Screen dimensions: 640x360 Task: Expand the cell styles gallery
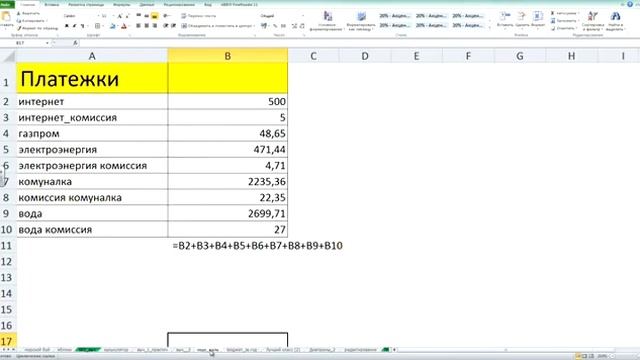click(490, 27)
